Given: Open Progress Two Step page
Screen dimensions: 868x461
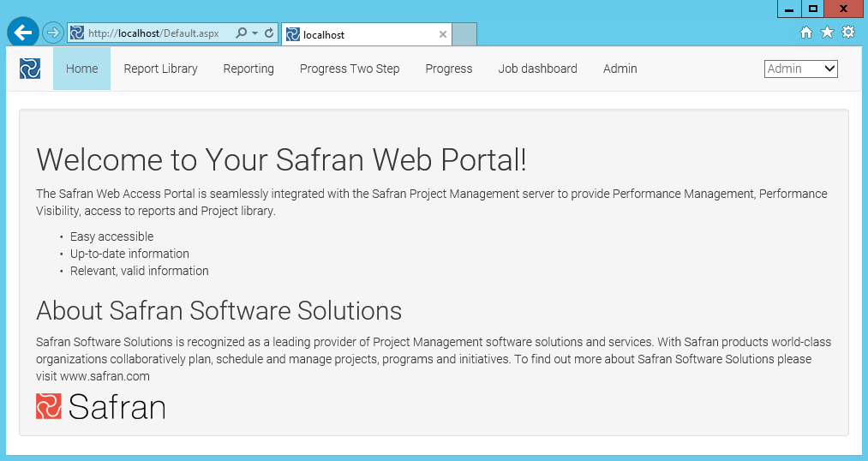Looking at the screenshot, I should point(350,69).
